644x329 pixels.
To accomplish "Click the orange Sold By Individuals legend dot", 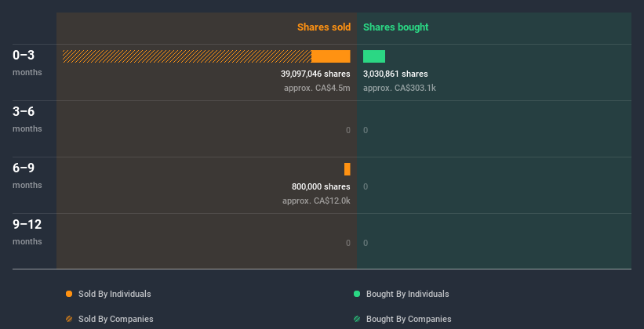I will 69,294.
